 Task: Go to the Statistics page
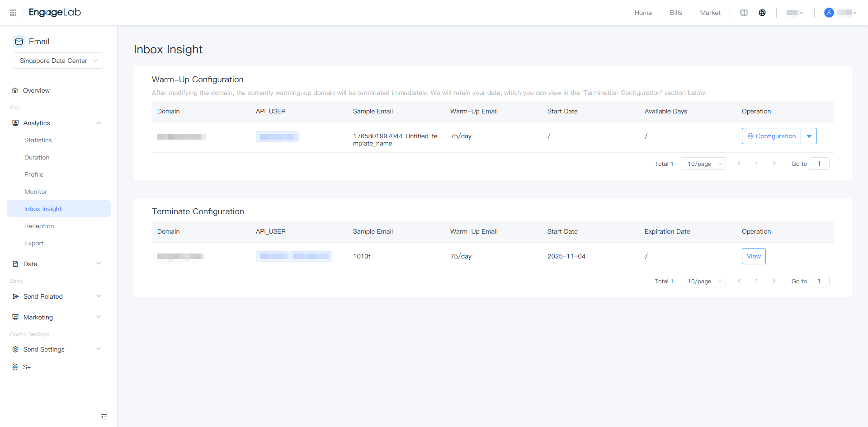coord(38,140)
